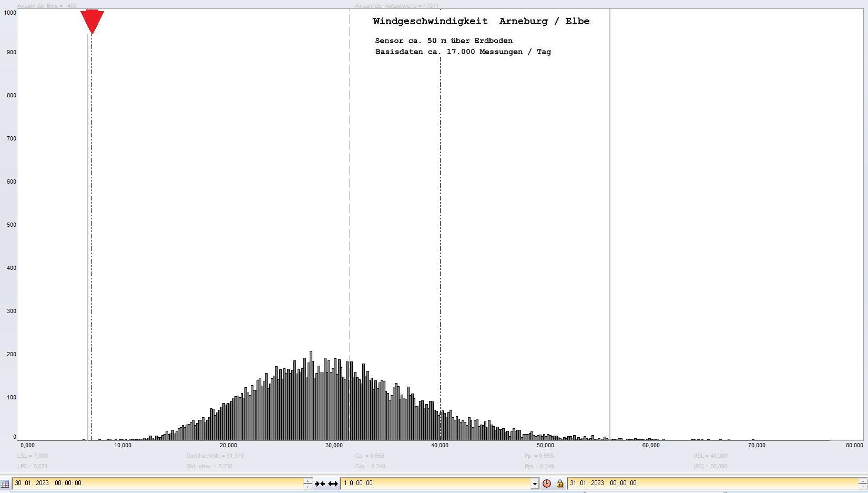The width and height of the screenshot is (868, 493).
Task: Click the red clock icon
Action: click(x=547, y=483)
